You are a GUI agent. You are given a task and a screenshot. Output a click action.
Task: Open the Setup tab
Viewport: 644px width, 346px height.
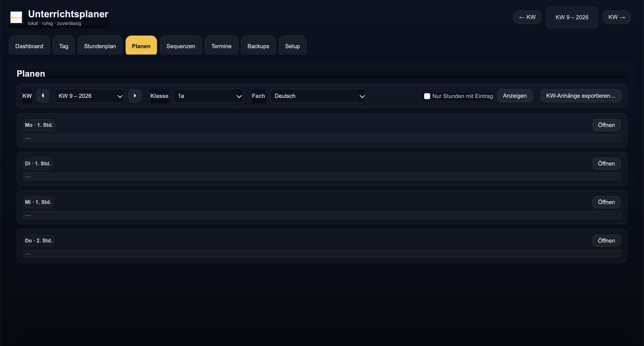[292, 46]
